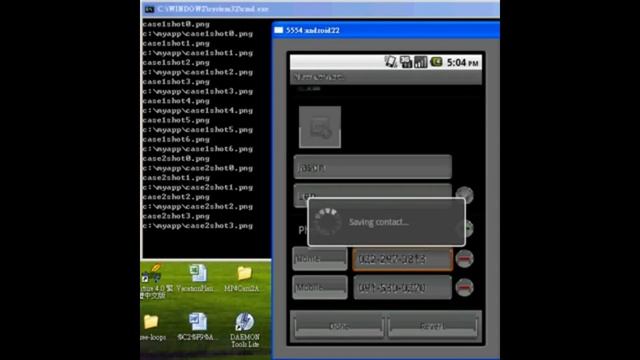Click the line c:\myapp\case1shot0.png in cmd
This screenshot has height=360, width=640.
(x=198, y=34)
